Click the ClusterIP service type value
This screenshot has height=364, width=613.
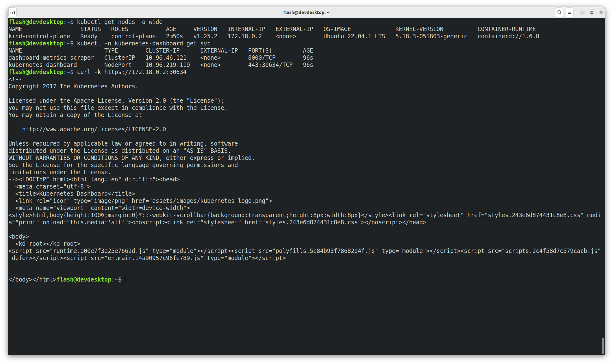click(120, 58)
